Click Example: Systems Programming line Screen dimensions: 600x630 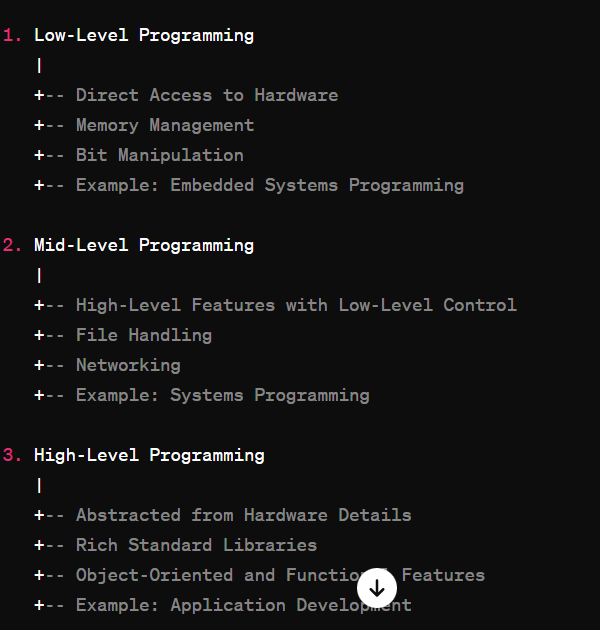point(223,395)
